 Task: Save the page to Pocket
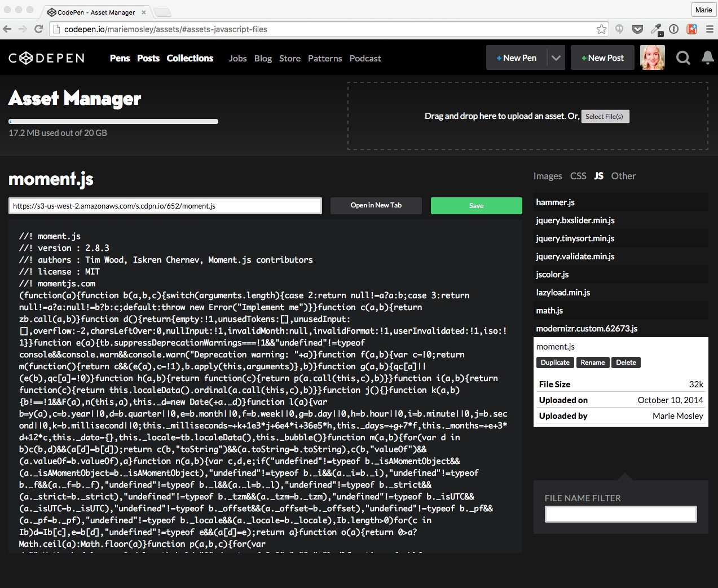click(x=637, y=29)
